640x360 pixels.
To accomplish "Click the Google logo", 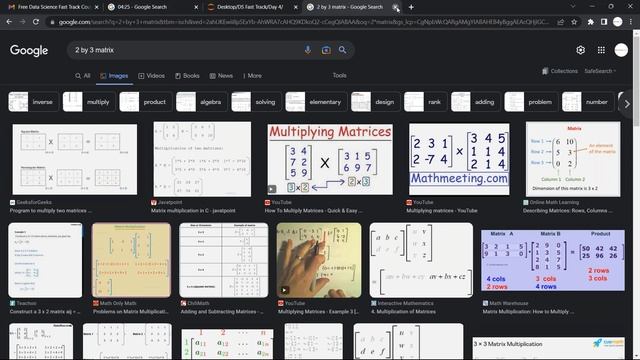I will (29, 50).
